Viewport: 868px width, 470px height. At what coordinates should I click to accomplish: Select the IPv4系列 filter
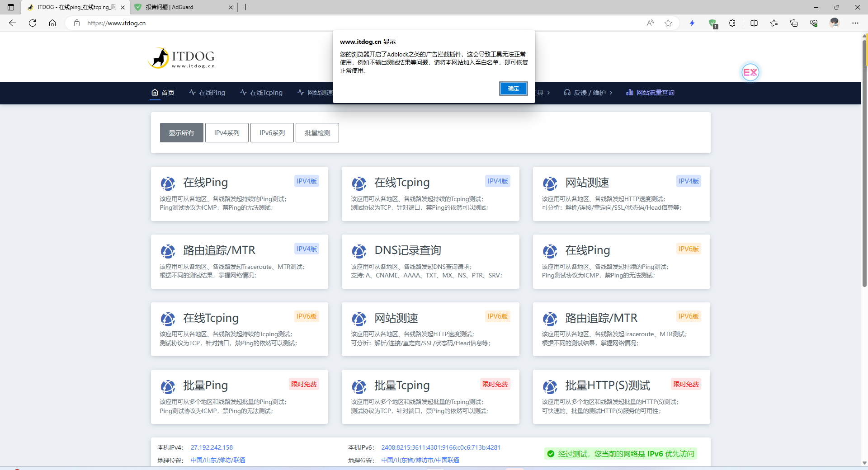coord(226,132)
